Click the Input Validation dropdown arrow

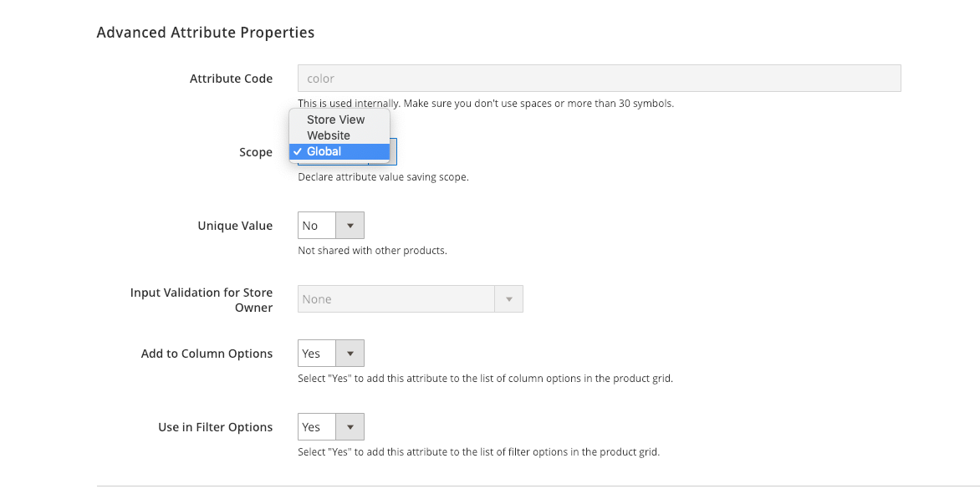[x=509, y=298]
